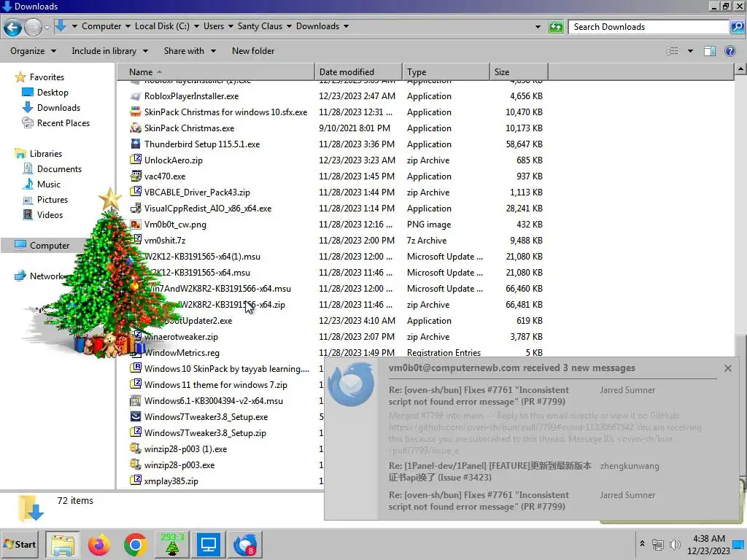Open address bar history dropdown
The image size is (747, 560).
pyautogui.click(x=538, y=27)
